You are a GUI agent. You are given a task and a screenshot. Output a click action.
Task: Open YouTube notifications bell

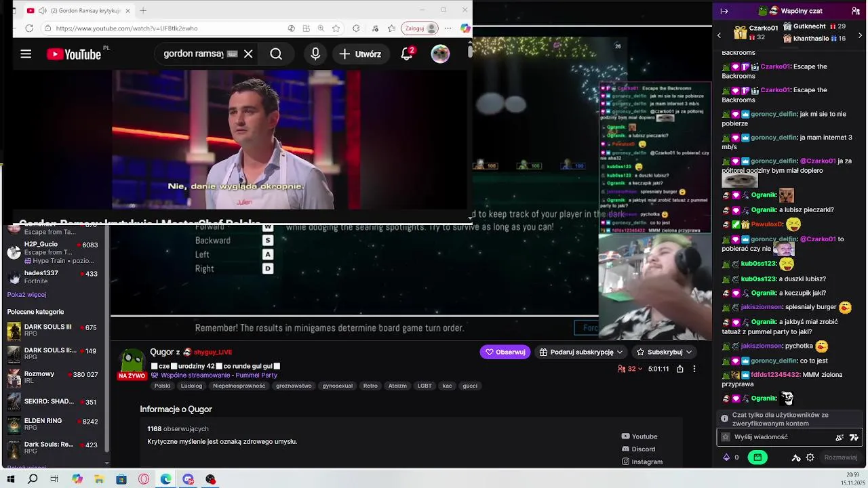(407, 54)
